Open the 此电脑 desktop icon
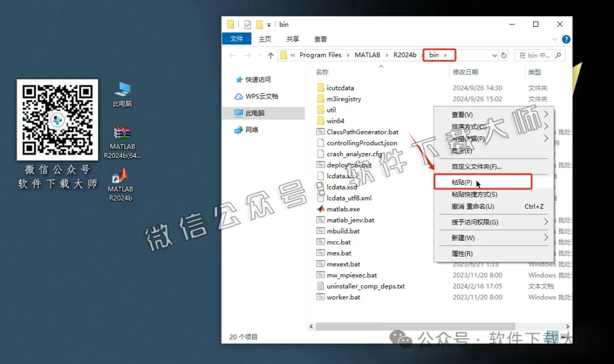 pyautogui.click(x=123, y=94)
